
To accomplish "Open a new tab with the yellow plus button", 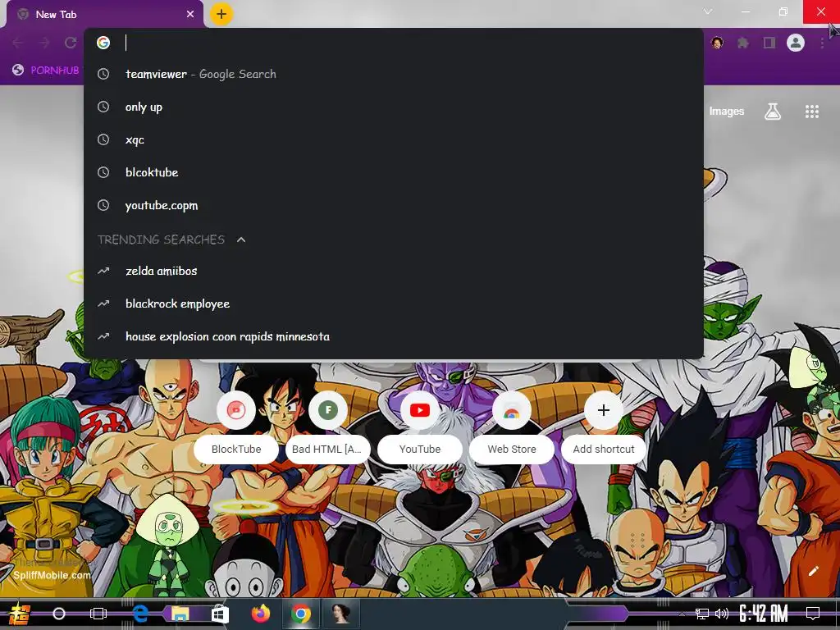I will (x=221, y=14).
